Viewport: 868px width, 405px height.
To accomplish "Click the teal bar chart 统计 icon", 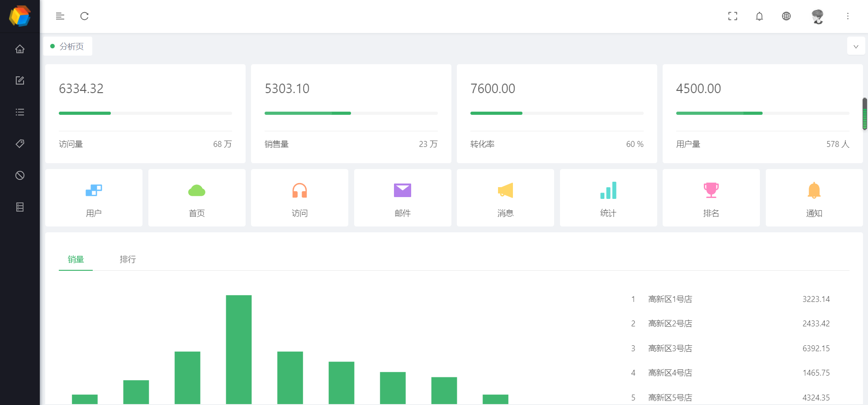I will coord(608,190).
